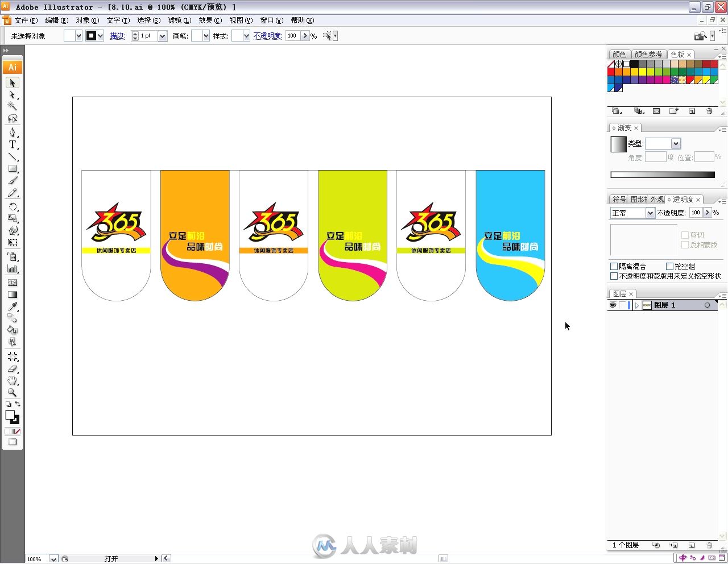Select the black arrow Selection tool

click(13, 83)
